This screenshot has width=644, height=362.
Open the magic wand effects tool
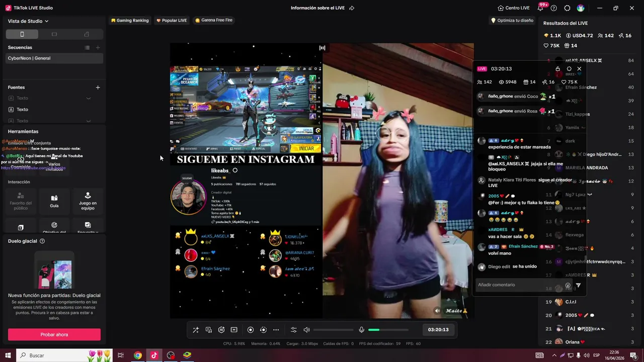[x=196, y=330]
